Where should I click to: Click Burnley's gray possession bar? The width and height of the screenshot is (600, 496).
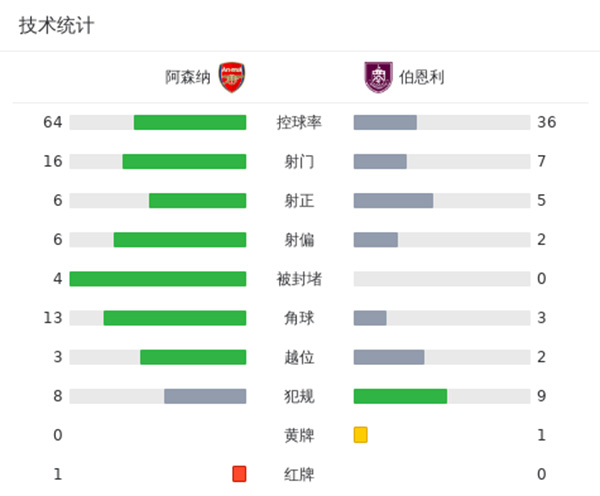tap(385, 123)
